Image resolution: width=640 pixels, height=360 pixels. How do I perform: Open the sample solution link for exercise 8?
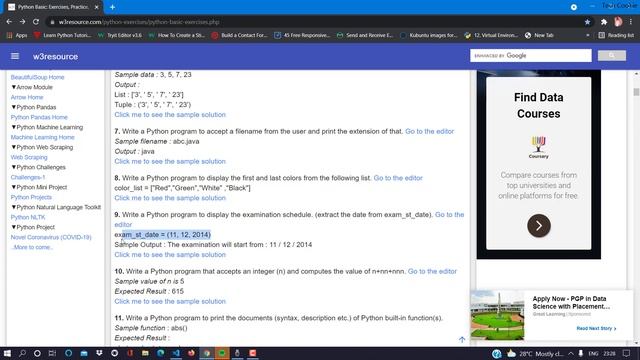coord(170,198)
